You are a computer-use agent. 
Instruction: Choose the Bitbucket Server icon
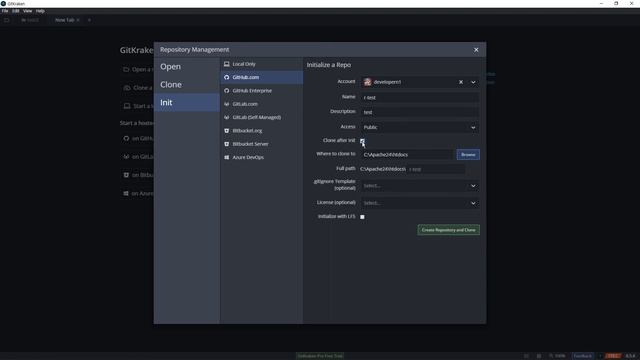227,144
